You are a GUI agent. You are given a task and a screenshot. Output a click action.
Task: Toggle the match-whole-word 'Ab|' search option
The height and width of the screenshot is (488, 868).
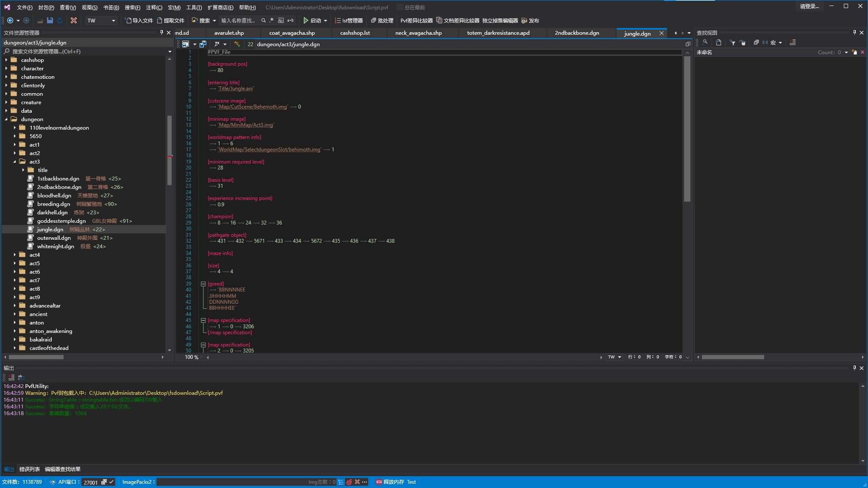point(281,20)
